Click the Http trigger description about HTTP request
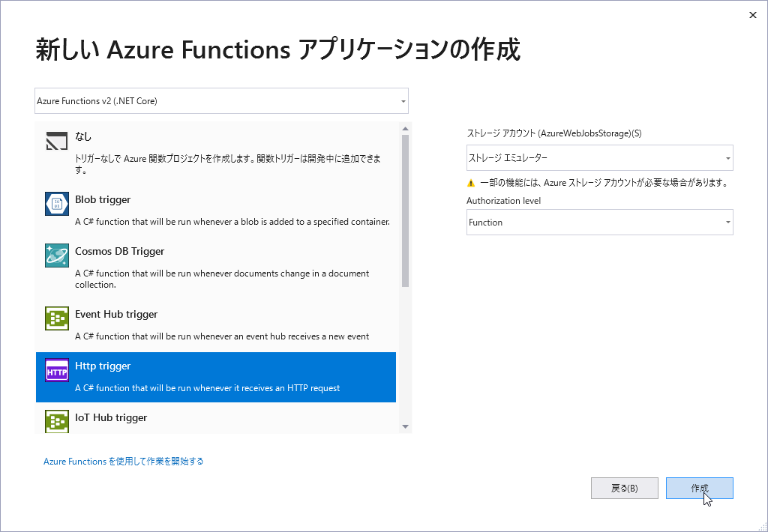 click(x=207, y=388)
